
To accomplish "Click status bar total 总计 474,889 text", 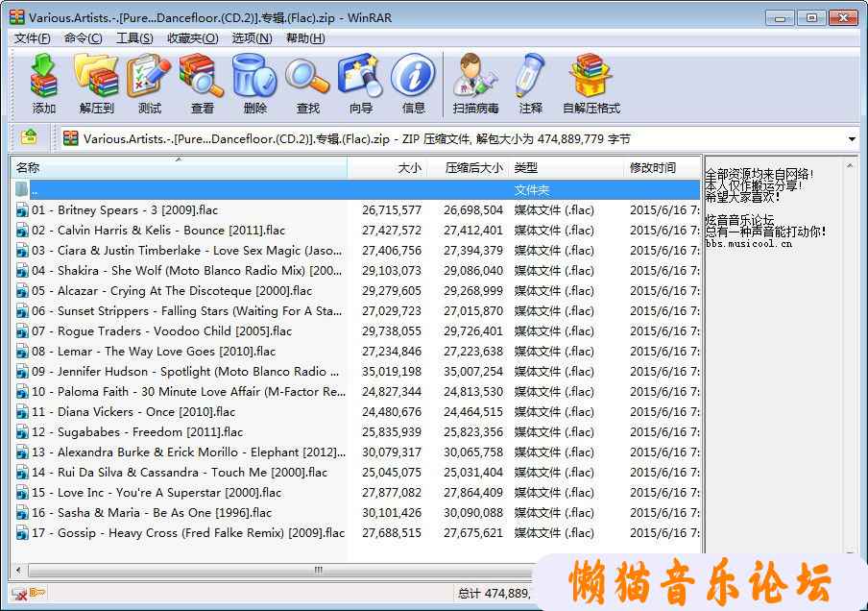I will (x=494, y=594).
